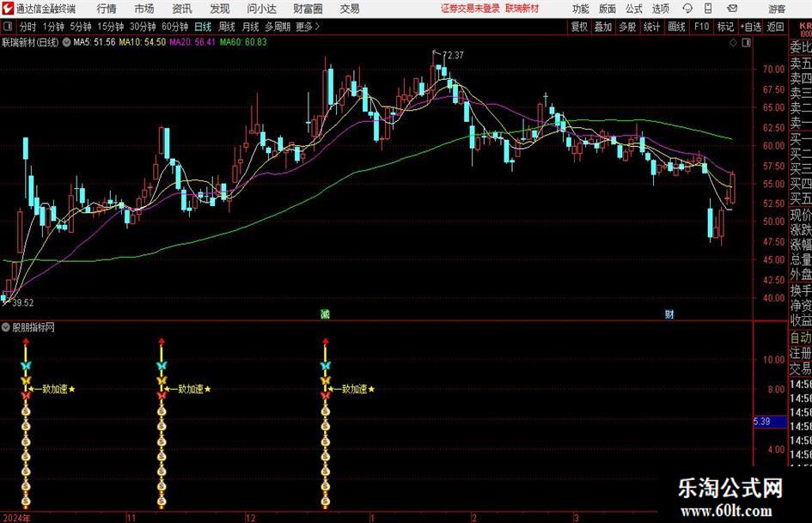Open the 财富圈 menu

coord(308,9)
